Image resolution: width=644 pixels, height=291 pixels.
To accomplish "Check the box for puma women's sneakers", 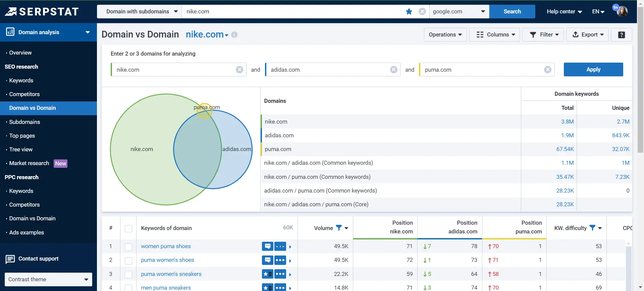I will (x=128, y=274).
